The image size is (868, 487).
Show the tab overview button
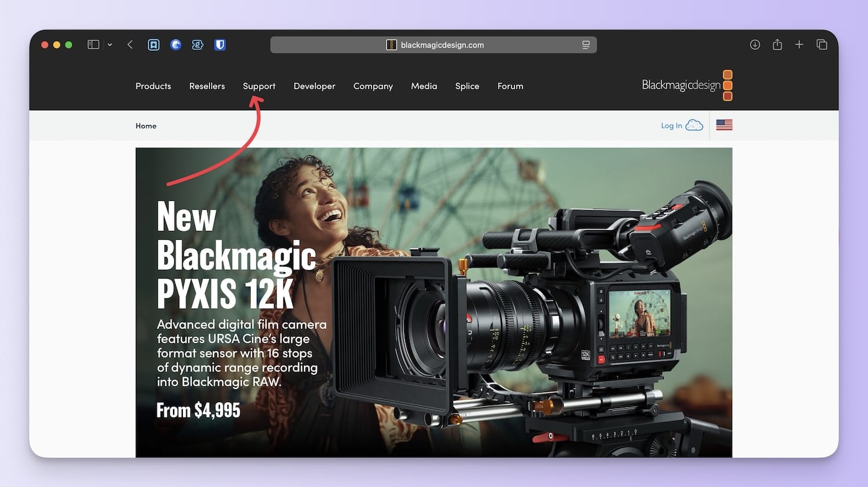(x=822, y=45)
